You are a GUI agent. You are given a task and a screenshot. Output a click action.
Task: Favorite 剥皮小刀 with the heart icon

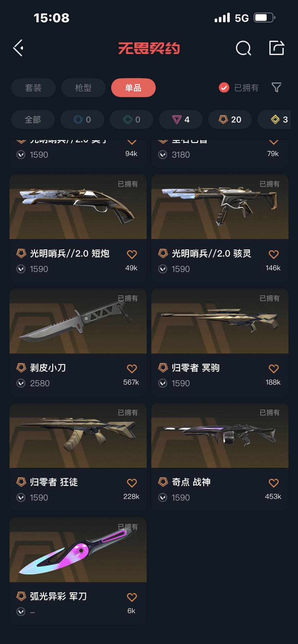tap(132, 368)
